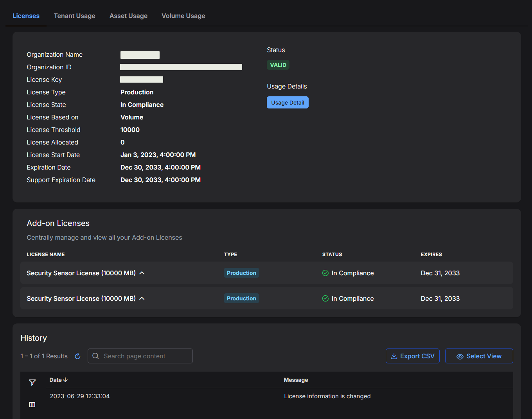Click the compliance check icon in second add-on row
This screenshot has height=419, width=532.
tap(325, 298)
